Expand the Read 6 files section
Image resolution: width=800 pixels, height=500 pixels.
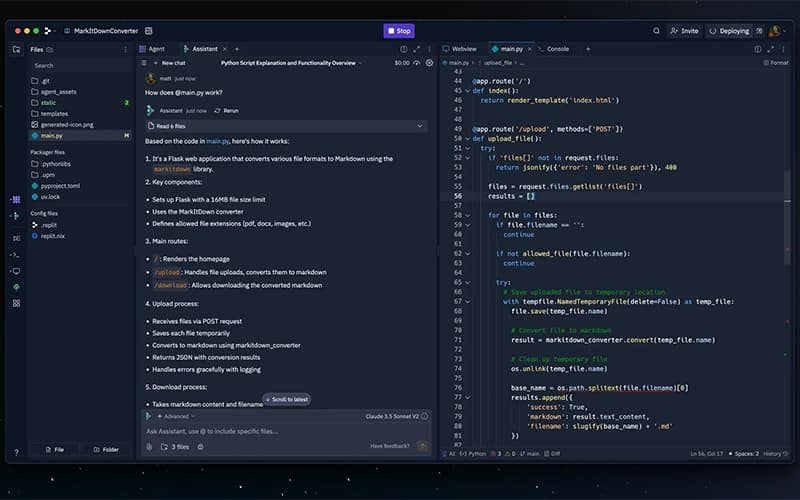pyautogui.click(x=286, y=126)
